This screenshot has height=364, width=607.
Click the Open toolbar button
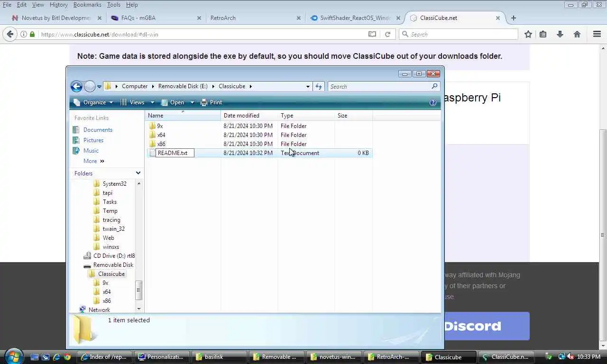point(173,102)
